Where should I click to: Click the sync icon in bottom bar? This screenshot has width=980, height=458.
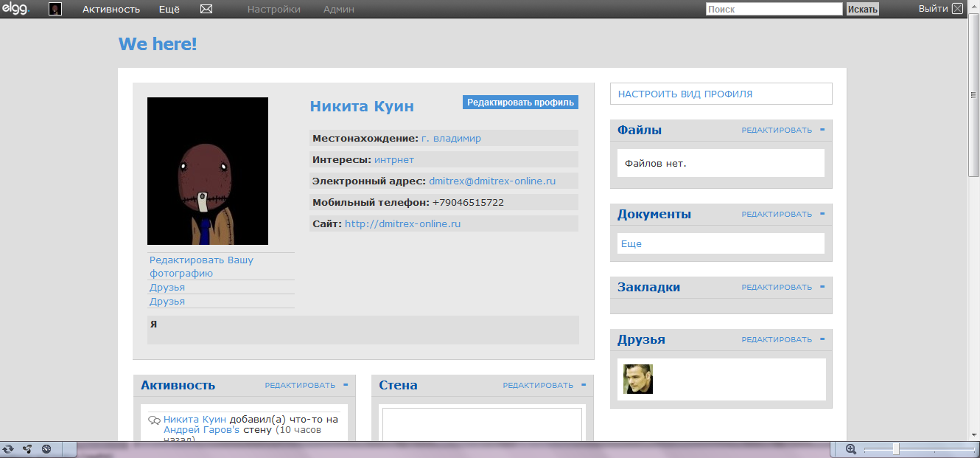8,448
